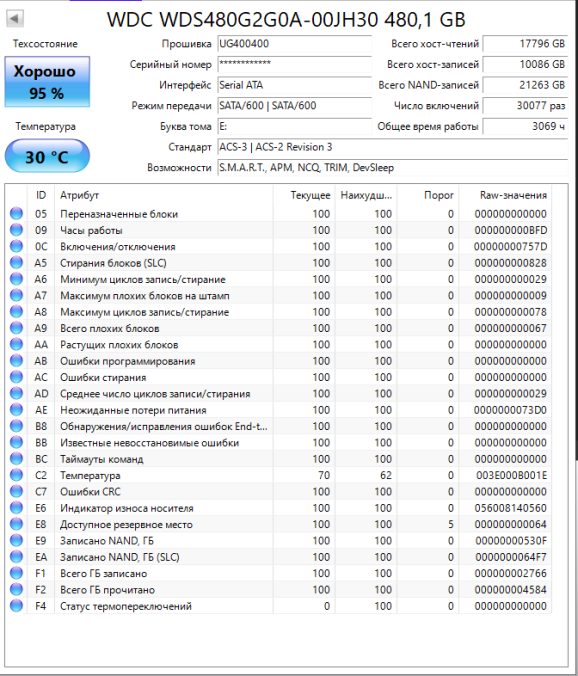Click the status icon for attribute E6

pyautogui.click(x=16, y=508)
